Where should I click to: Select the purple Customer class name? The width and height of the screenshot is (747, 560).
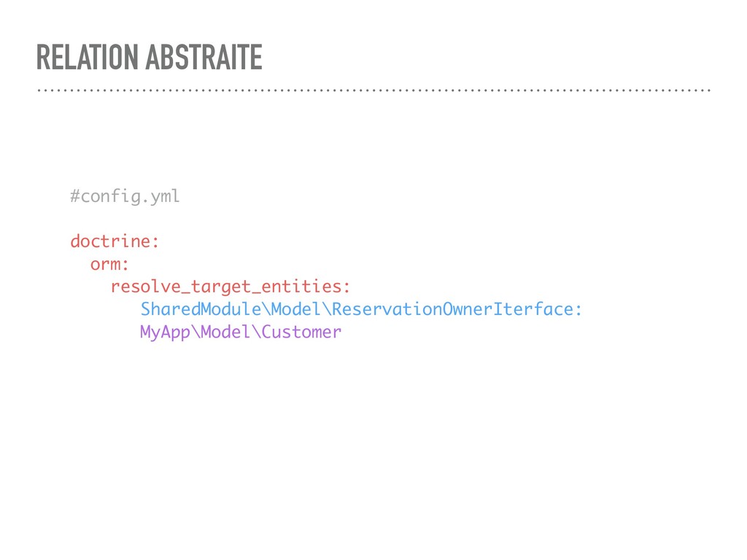(x=301, y=332)
